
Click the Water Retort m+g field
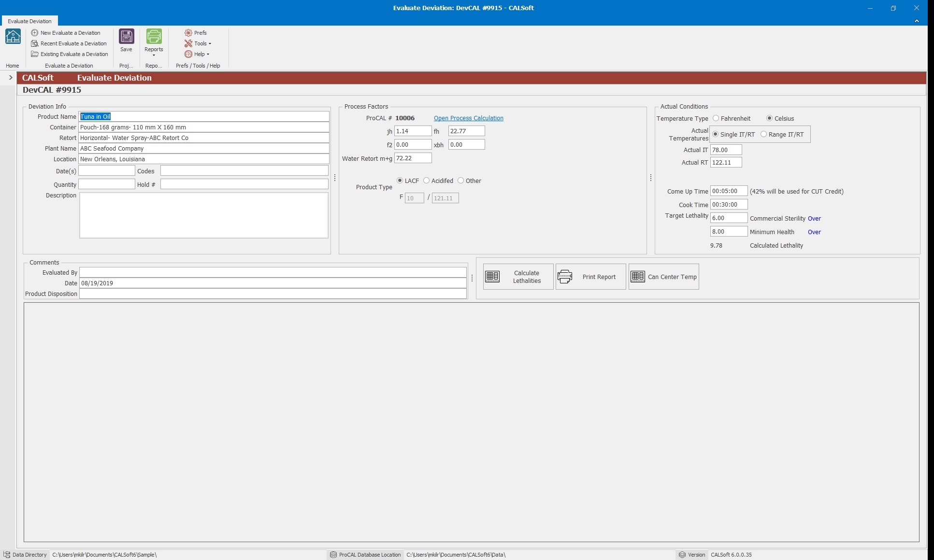[413, 158]
